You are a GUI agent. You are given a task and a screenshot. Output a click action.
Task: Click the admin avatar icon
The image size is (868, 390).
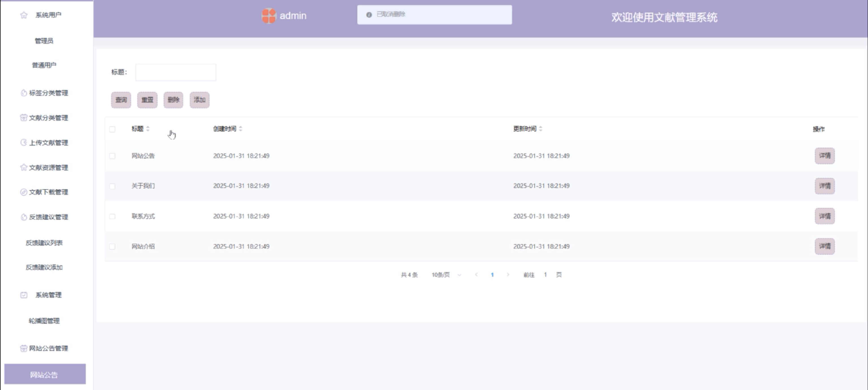tap(269, 16)
